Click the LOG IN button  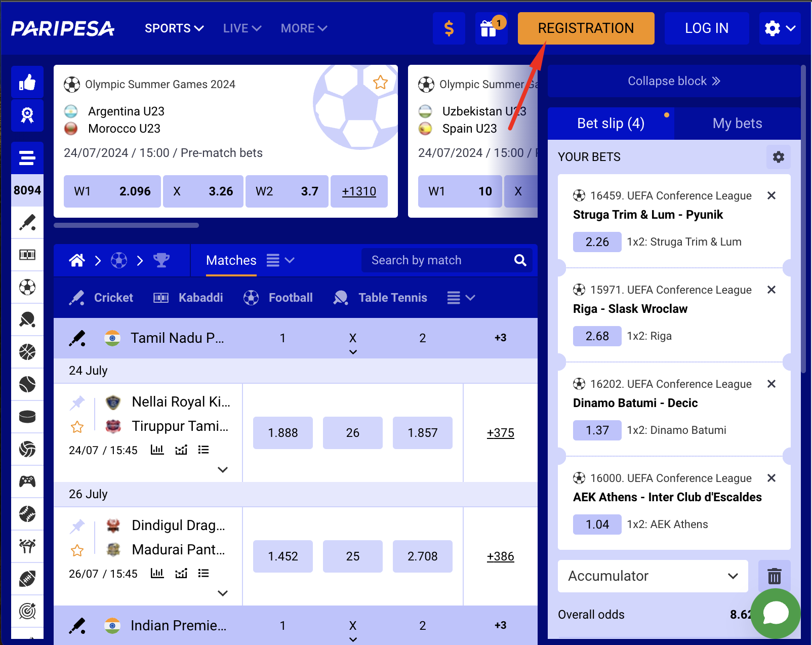tap(707, 28)
